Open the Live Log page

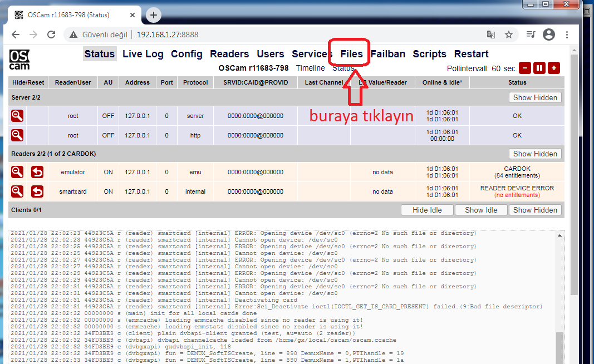[x=143, y=54]
